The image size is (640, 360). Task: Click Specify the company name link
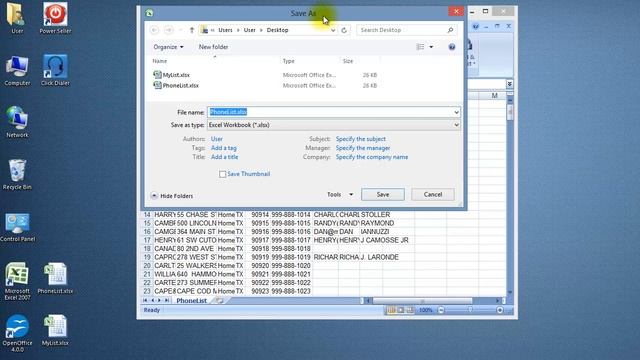[372, 157]
